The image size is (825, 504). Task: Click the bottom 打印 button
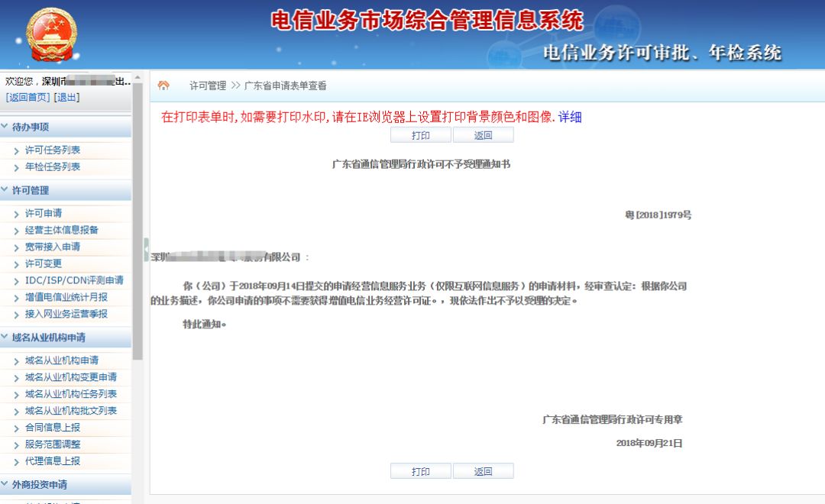420,471
